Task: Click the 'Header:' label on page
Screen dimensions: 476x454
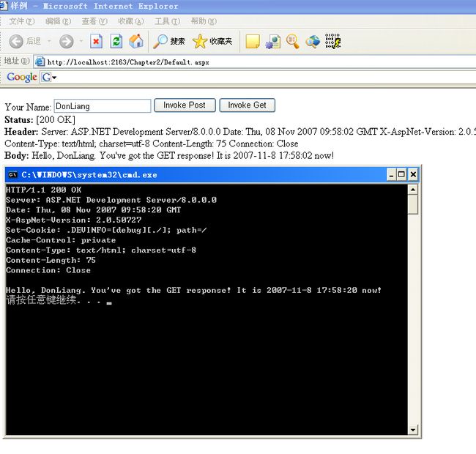Action: click(21, 132)
